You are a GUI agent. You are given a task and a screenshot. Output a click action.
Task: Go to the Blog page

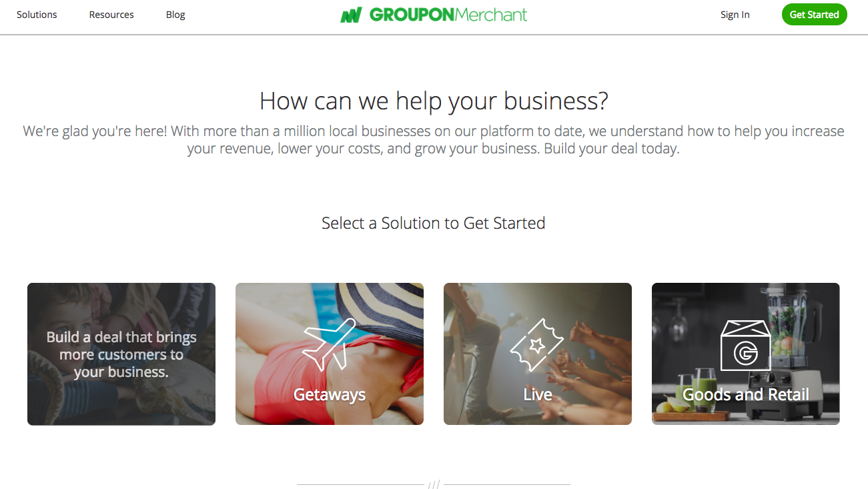[x=175, y=15]
